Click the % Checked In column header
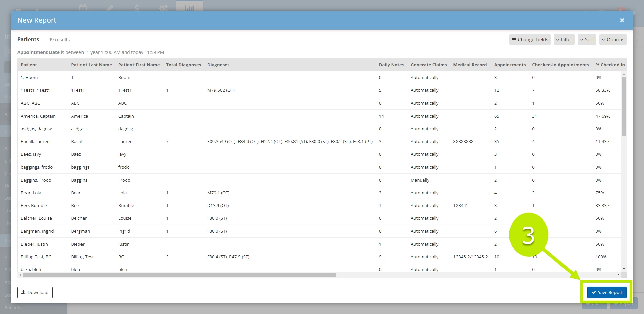This screenshot has width=644, height=314. point(610,65)
